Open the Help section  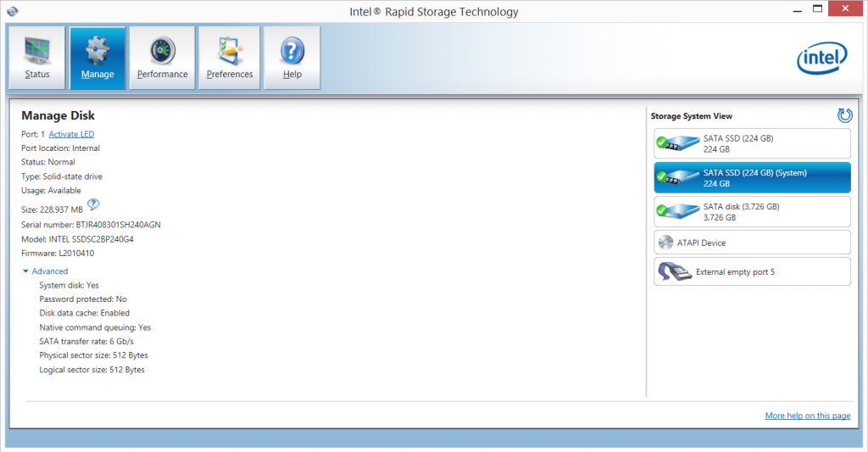(292, 58)
